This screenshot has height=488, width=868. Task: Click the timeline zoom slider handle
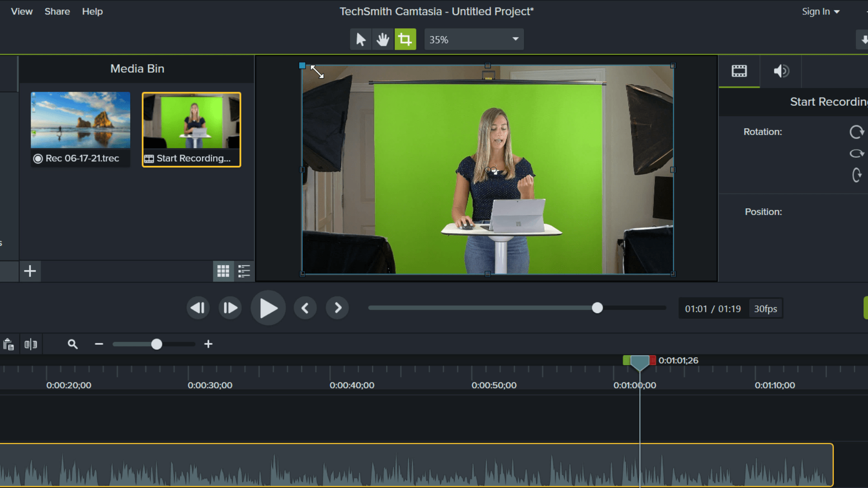click(156, 344)
